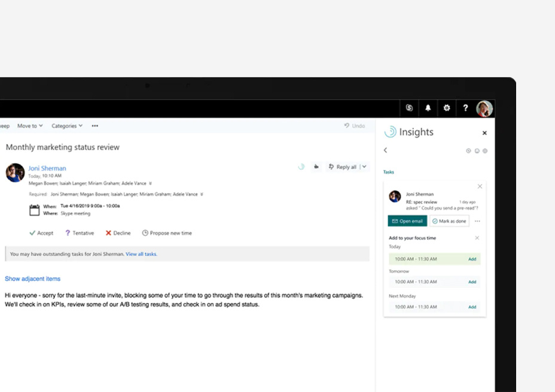The height and width of the screenshot is (392, 555).
Task: Decline the meeting invitation
Action: pyautogui.click(x=118, y=233)
